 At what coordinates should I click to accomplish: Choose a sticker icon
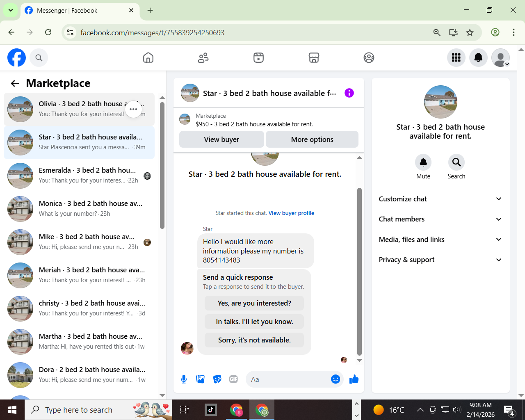pos(217,379)
